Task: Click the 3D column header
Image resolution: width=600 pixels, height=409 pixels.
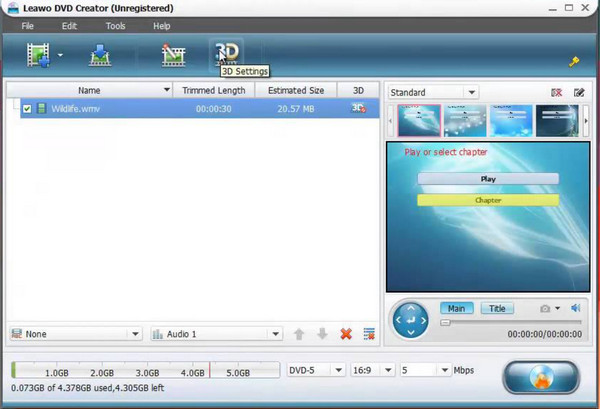Action: [x=358, y=90]
